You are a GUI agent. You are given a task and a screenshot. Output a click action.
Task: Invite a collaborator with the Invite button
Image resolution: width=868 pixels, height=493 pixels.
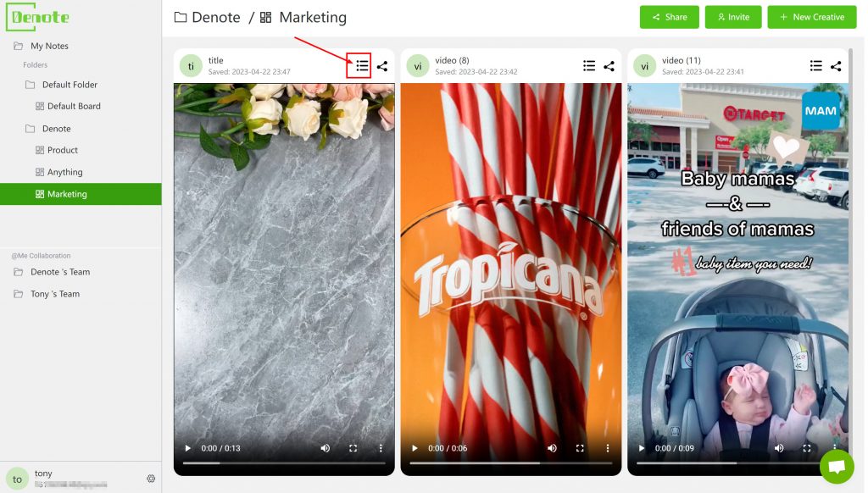pyautogui.click(x=733, y=17)
